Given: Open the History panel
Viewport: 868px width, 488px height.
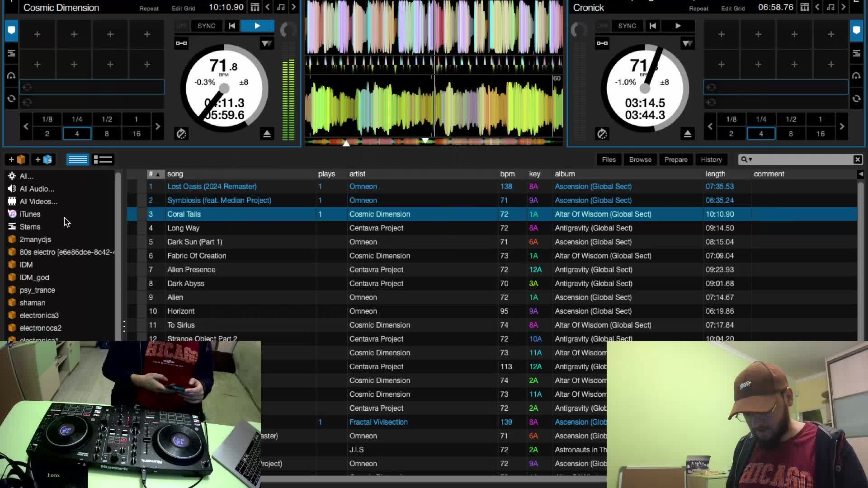Looking at the screenshot, I should (711, 160).
